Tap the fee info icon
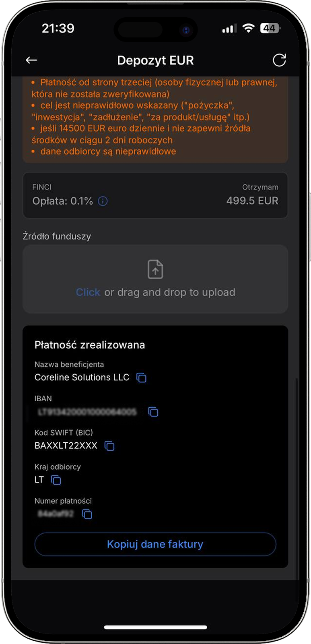 pos(103,201)
